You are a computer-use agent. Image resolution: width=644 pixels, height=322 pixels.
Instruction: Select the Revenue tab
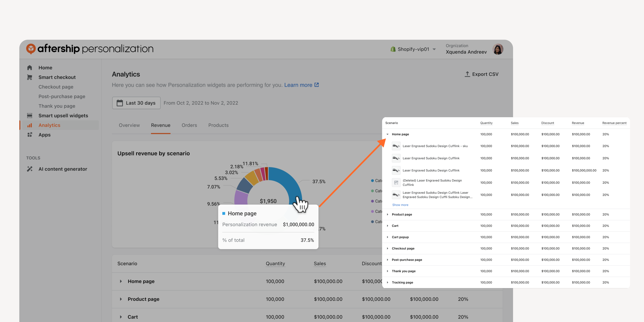point(161,125)
